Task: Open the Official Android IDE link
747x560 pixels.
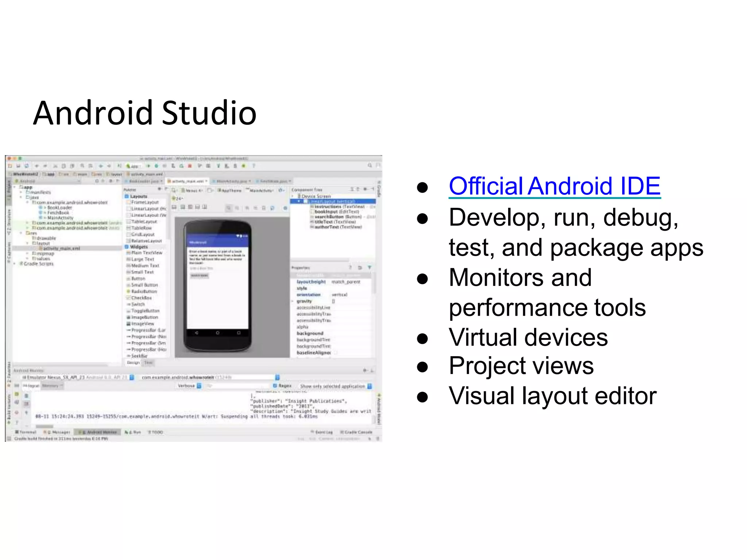Action: [554, 186]
